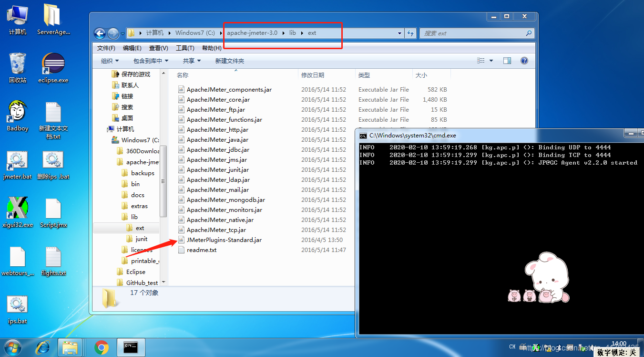Open the 文件(F) menu
The image size is (644, 357).
coord(106,48)
